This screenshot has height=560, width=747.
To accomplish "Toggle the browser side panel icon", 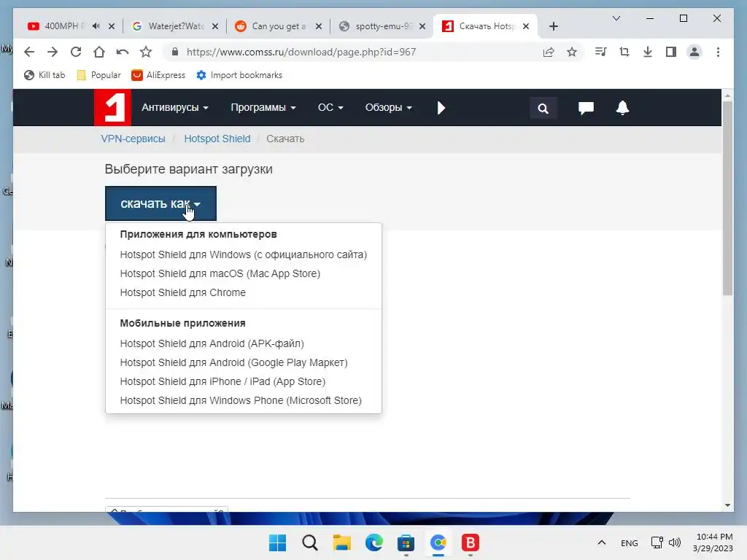I will coord(671,52).
